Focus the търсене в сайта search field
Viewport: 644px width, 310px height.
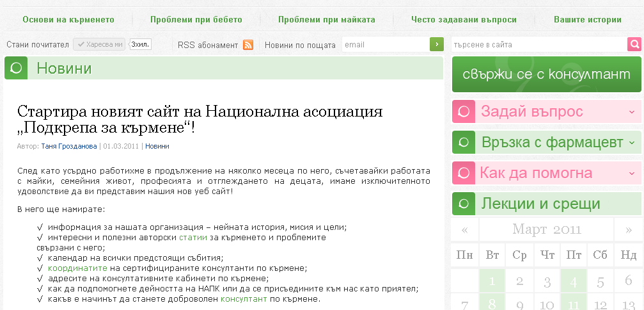pyautogui.click(x=539, y=44)
